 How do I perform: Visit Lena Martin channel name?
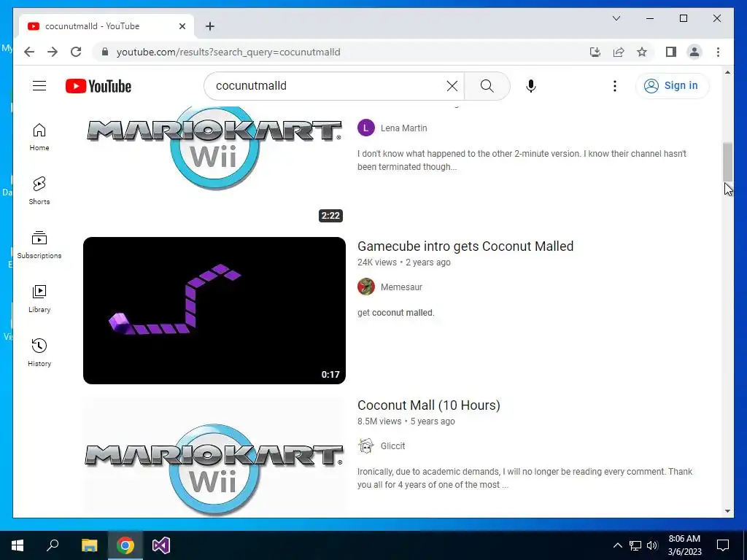[403, 128]
